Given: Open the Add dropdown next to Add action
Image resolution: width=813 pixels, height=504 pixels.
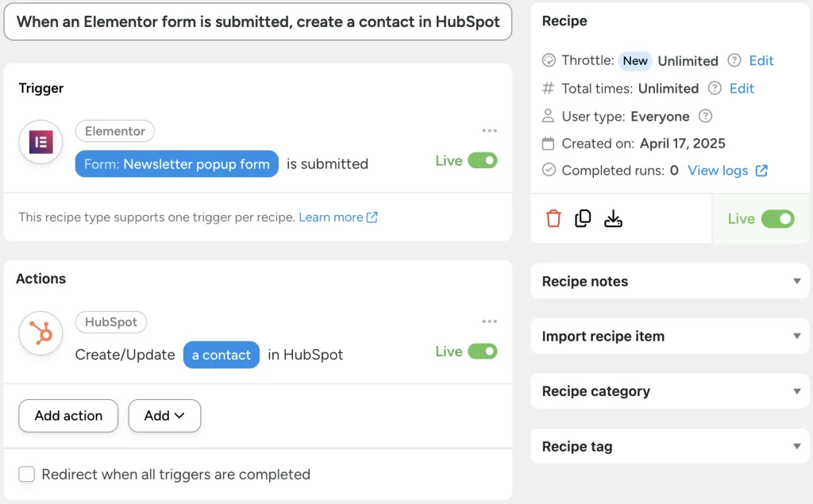Looking at the screenshot, I should (164, 415).
